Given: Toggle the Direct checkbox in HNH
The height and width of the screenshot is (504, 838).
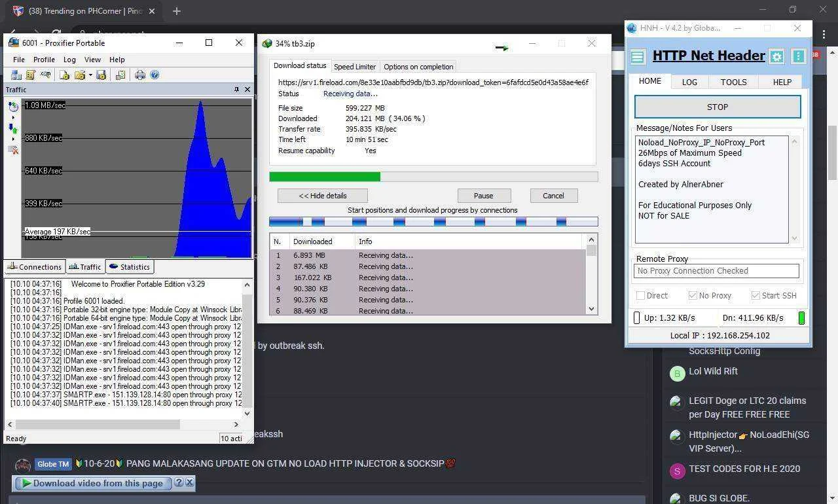Looking at the screenshot, I should pyautogui.click(x=641, y=296).
